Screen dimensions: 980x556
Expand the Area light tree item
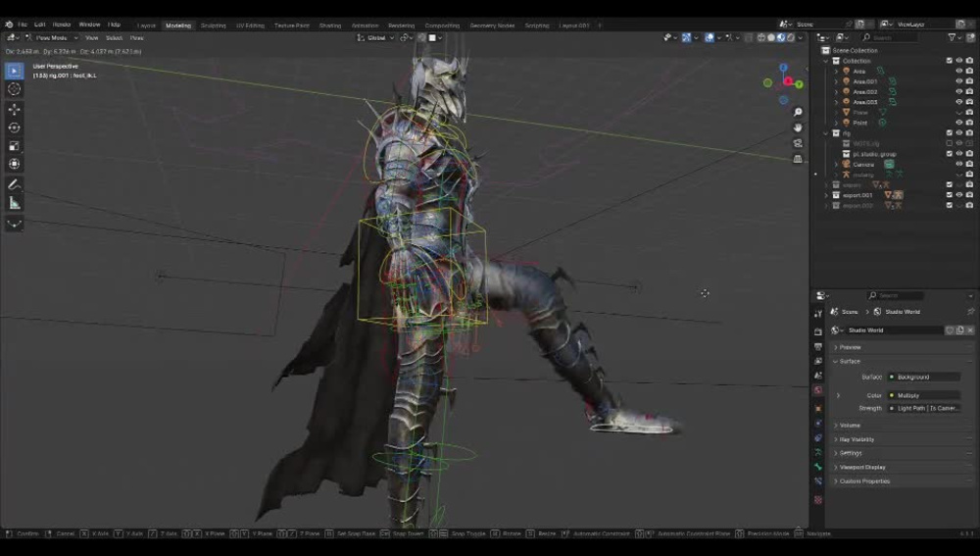click(x=836, y=72)
